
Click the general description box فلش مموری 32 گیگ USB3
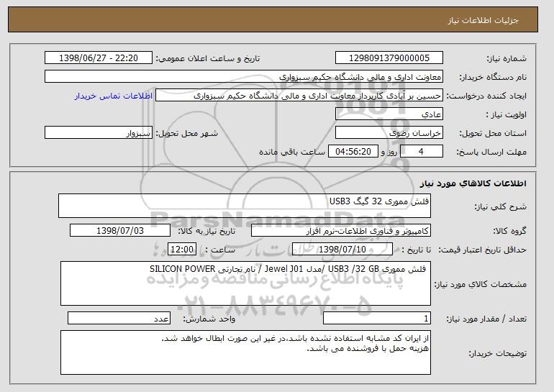245,206
